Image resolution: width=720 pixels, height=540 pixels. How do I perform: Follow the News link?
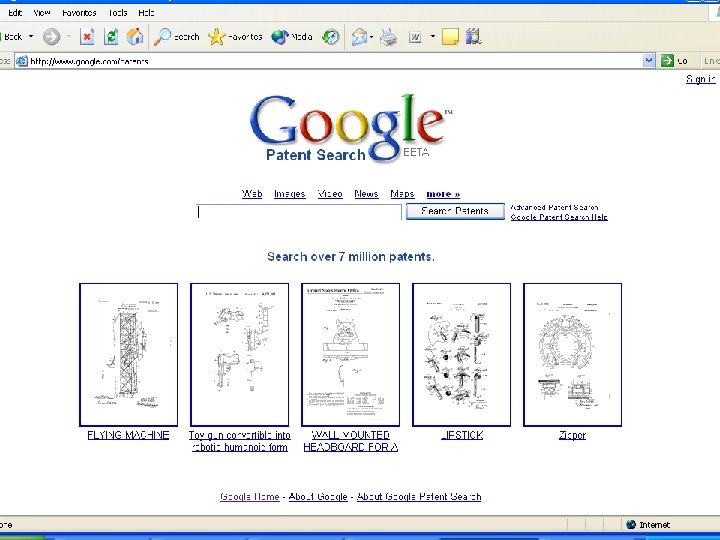tap(366, 194)
